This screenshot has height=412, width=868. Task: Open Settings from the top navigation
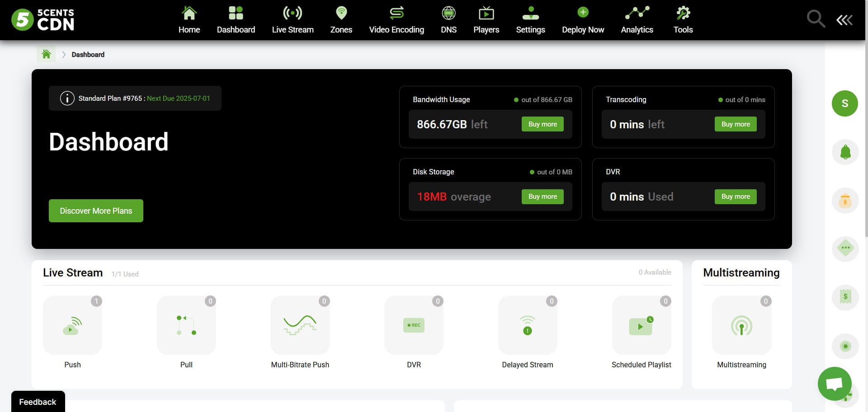pyautogui.click(x=530, y=20)
